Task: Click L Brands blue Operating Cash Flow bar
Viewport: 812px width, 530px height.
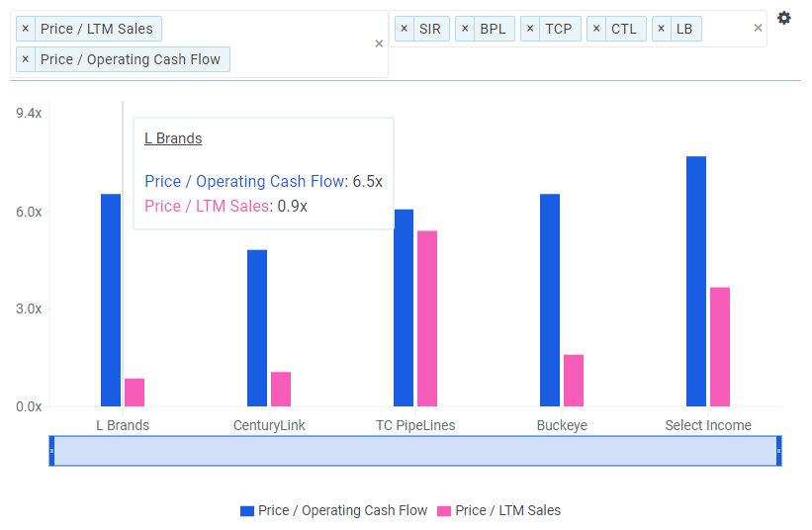Action: (x=111, y=301)
